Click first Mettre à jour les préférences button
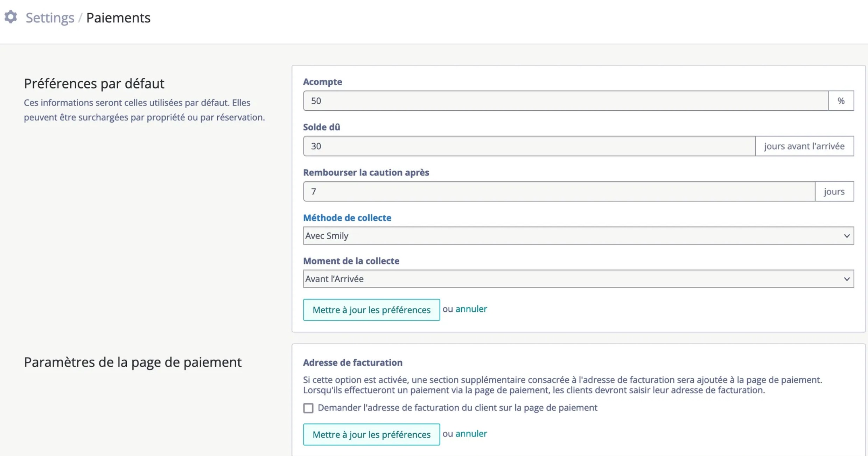Viewport: 868px width, 456px height. tap(371, 310)
